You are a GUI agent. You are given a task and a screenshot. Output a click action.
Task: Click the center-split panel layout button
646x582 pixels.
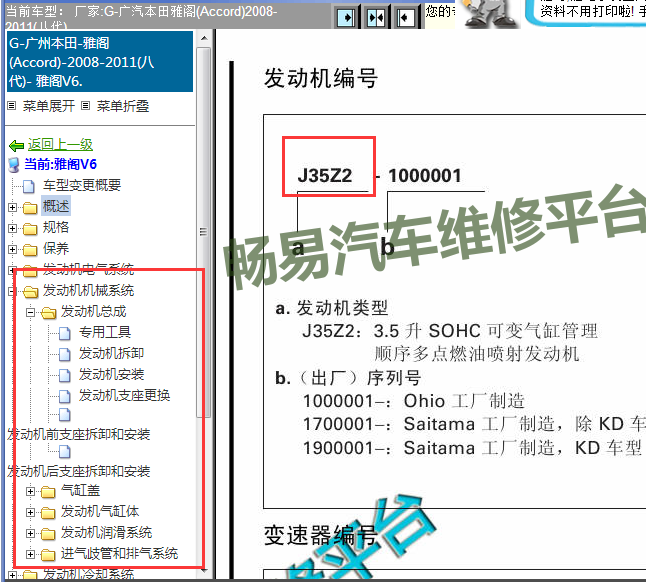coord(376,17)
